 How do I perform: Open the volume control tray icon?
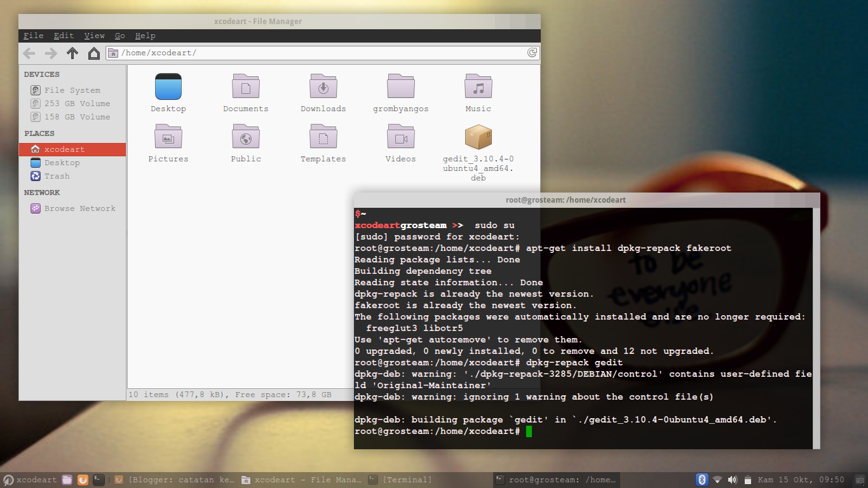coord(733,480)
